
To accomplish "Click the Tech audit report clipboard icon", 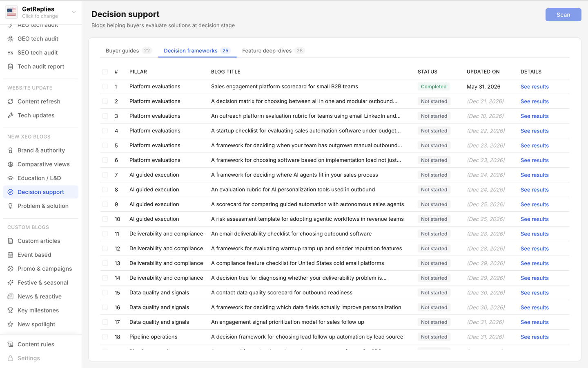I will pyautogui.click(x=11, y=67).
